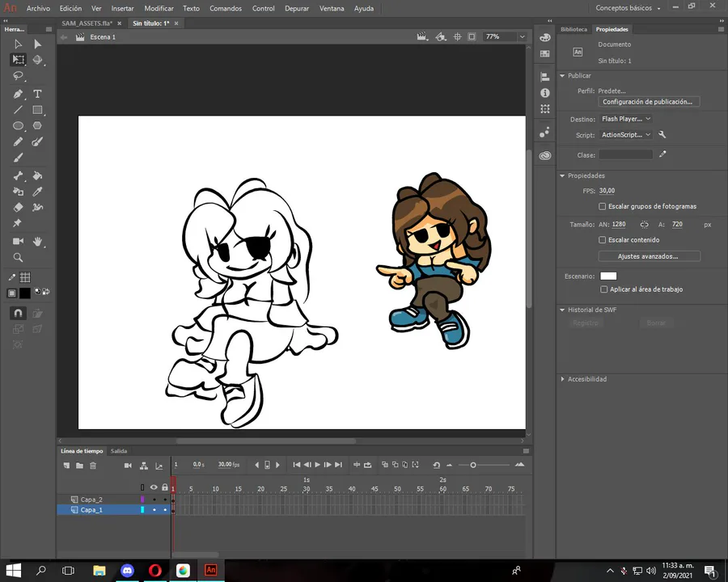
Task: Open Conceptos básicos workspace dropdown
Action: (x=628, y=8)
